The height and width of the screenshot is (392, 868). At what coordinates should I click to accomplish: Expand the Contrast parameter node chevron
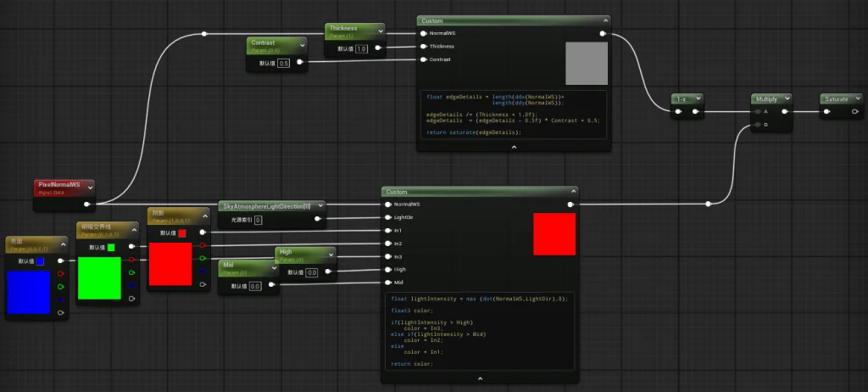pos(303,46)
